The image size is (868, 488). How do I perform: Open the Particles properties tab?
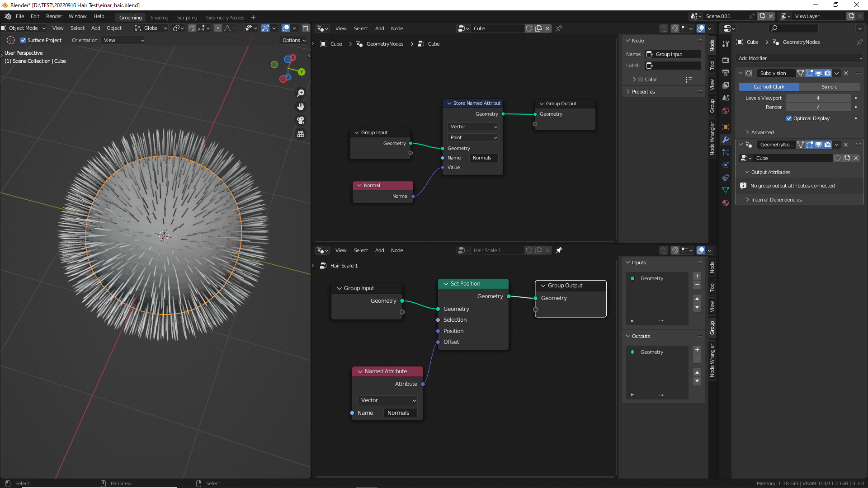726,152
